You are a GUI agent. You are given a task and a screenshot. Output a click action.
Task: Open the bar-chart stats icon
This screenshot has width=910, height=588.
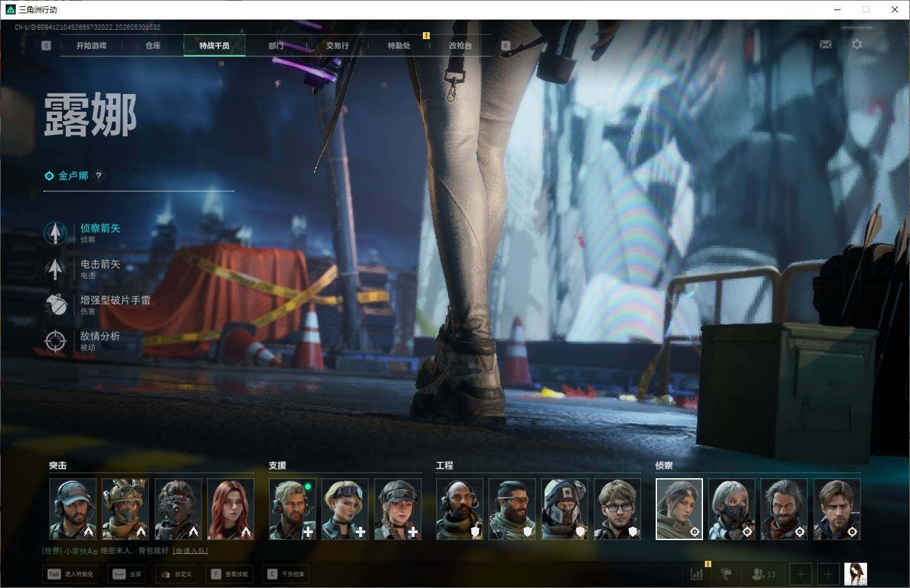pos(697,574)
